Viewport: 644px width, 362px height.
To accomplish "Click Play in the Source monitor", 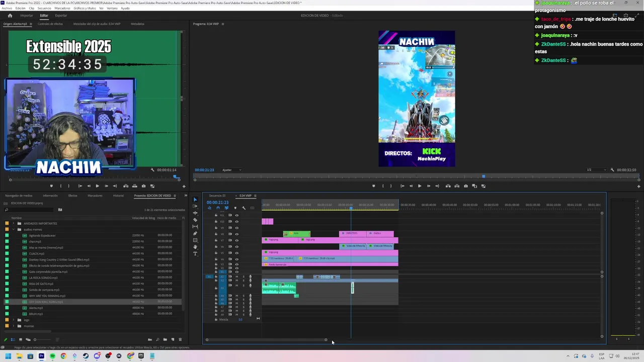I will pyautogui.click(x=97, y=186).
